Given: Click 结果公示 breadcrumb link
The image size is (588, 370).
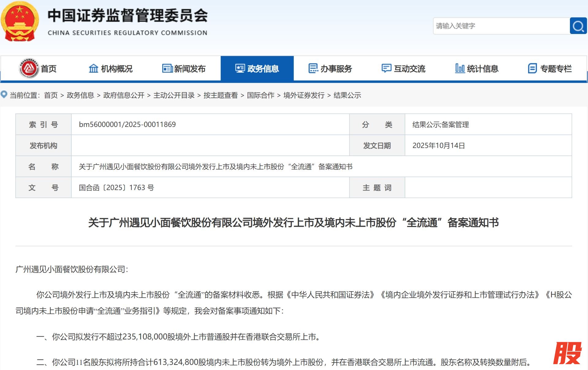Looking at the screenshot, I should [347, 95].
